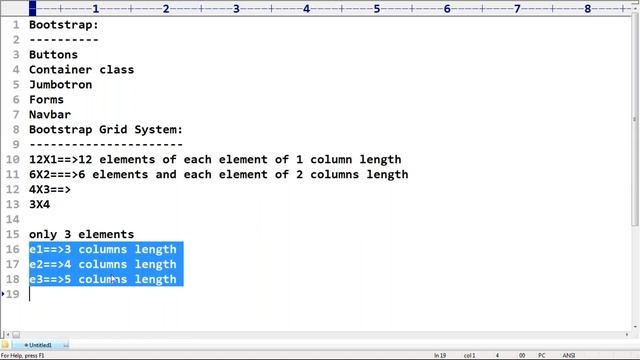Click the folder icon beside the Untitled1 tab
The height and width of the screenshot is (360, 640).
point(5,345)
